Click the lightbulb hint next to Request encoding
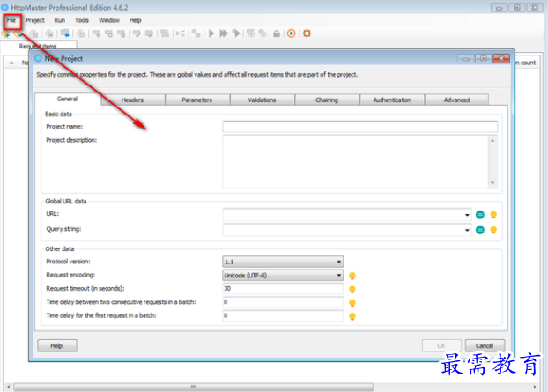Image resolution: width=548 pixels, height=392 pixels. point(352,276)
